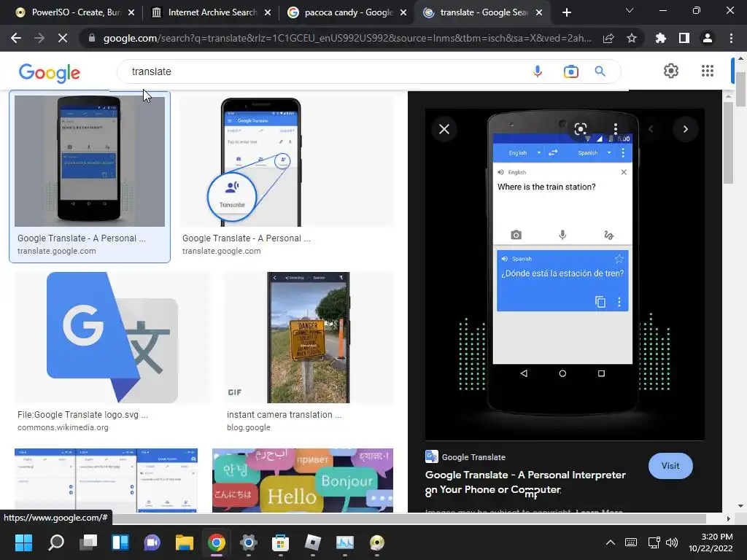
Task: Open the large preview image
Action: point(565,274)
